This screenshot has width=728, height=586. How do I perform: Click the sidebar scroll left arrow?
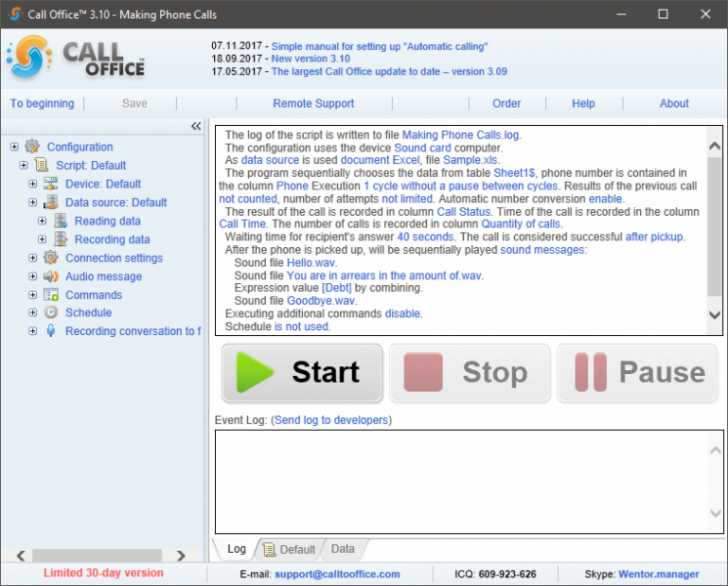[21, 556]
